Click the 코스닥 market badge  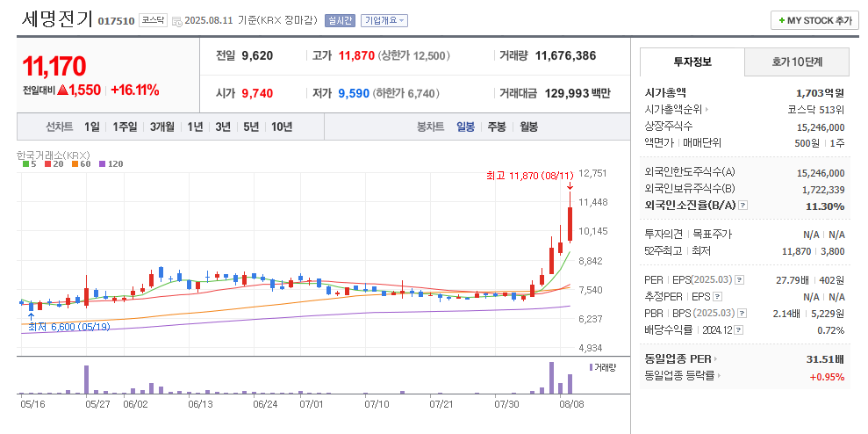click(x=153, y=20)
